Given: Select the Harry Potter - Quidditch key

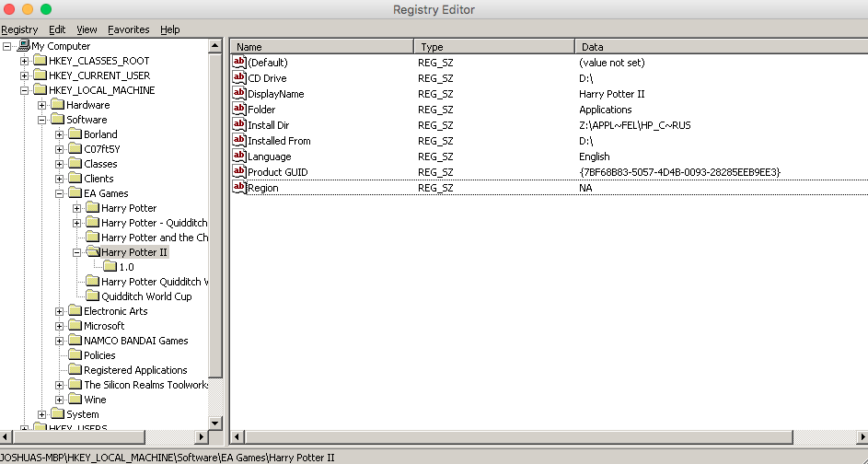Looking at the screenshot, I should click(154, 223).
